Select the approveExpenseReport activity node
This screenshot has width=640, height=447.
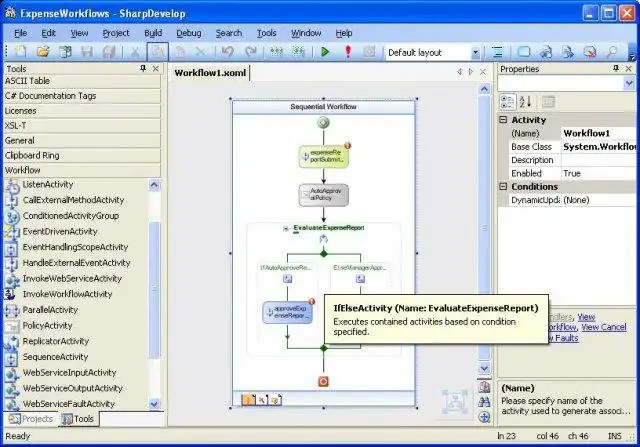(x=288, y=312)
